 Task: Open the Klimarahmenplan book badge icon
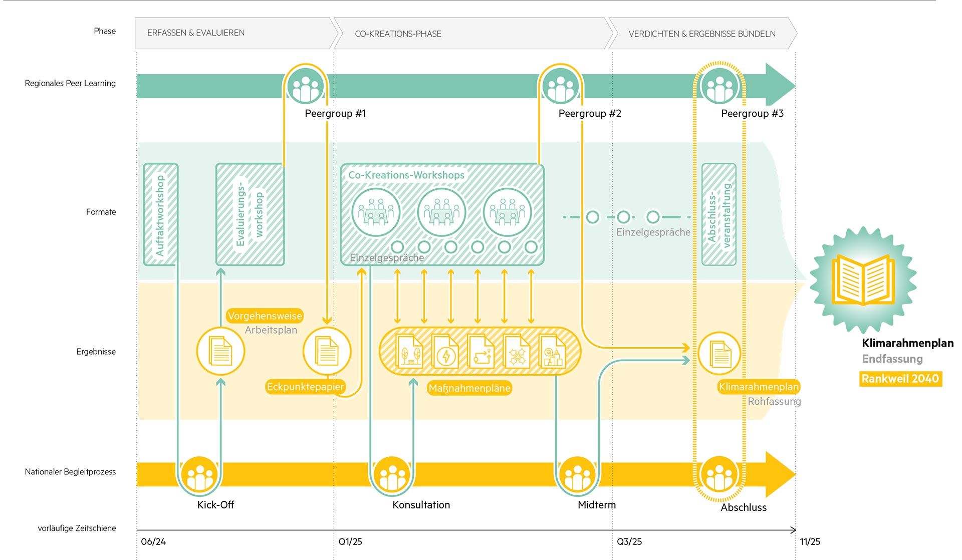click(863, 279)
